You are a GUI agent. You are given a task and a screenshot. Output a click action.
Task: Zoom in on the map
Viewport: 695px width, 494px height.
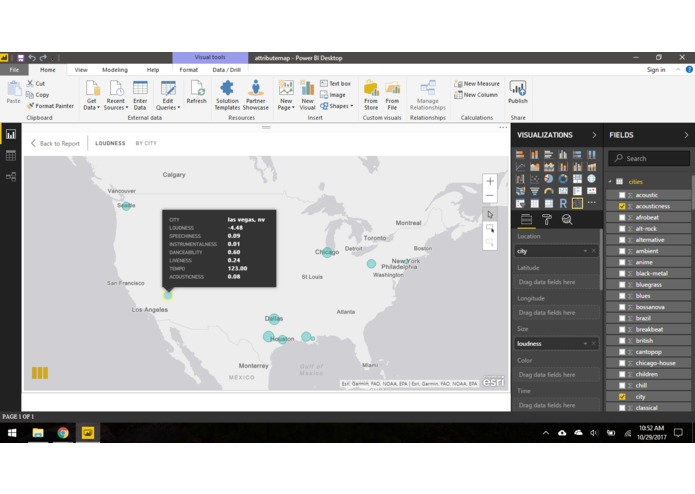point(490,181)
